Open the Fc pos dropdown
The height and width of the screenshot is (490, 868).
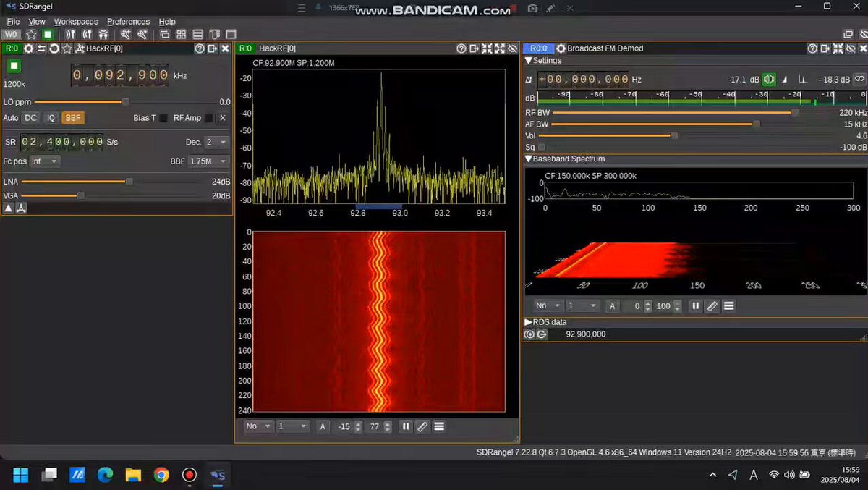(x=45, y=161)
